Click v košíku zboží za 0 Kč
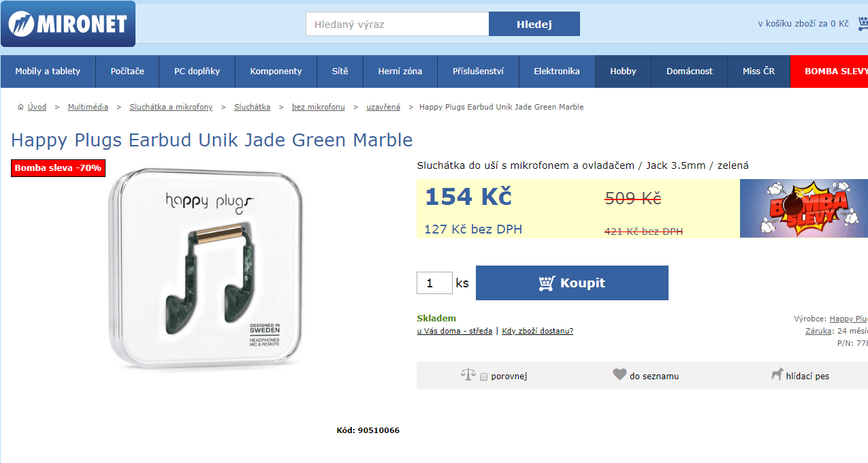This screenshot has width=868, height=463. 803,24
